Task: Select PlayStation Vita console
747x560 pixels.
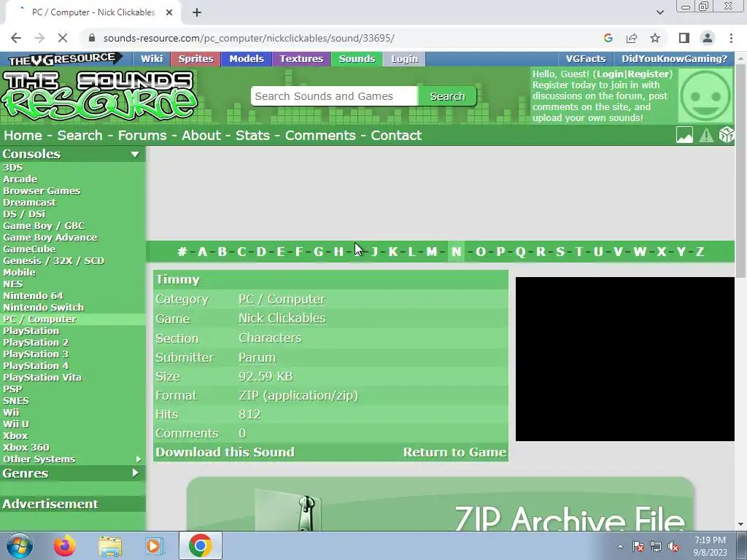Action: pos(42,377)
